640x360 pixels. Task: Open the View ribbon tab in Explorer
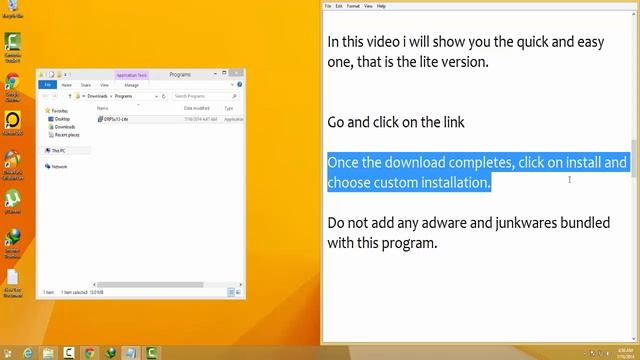point(104,85)
